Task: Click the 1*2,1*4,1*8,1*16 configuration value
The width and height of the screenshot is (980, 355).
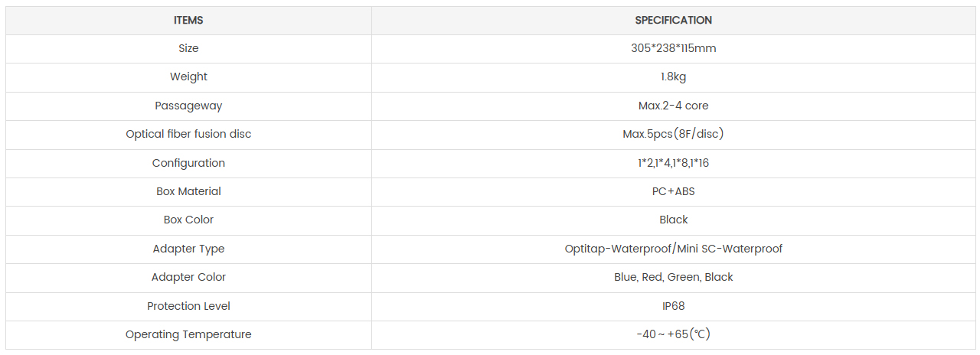Action: pos(673,163)
